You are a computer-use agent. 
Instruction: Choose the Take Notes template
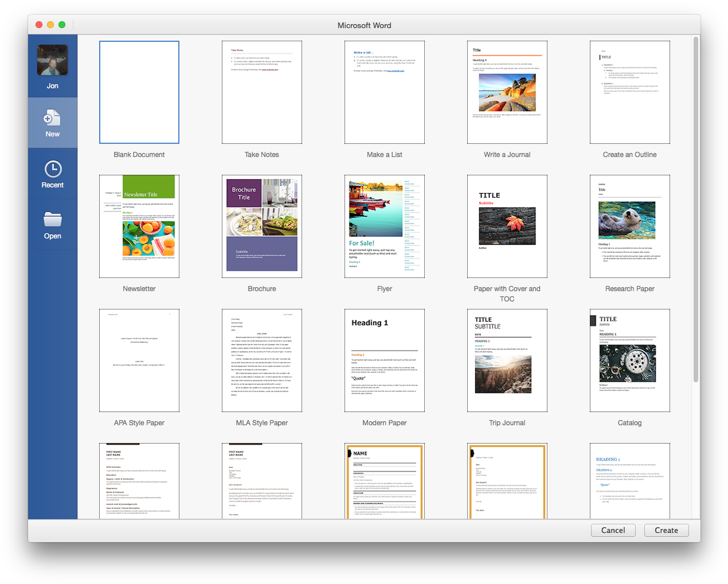pyautogui.click(x=262, y=92)
